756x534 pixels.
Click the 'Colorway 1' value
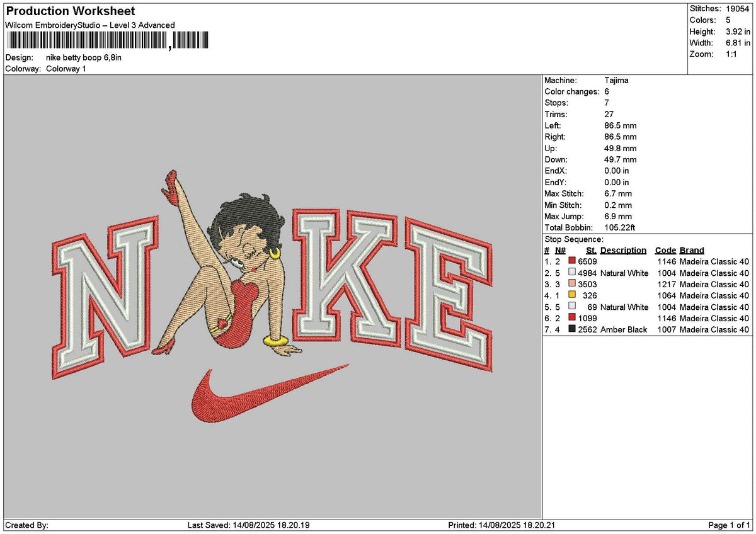[x=66, y=69]
